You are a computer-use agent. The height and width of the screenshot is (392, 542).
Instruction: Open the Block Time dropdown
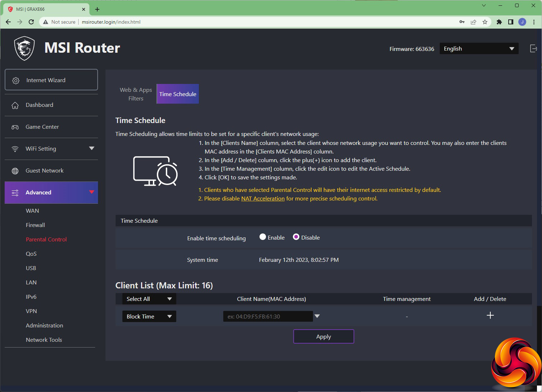149,316
